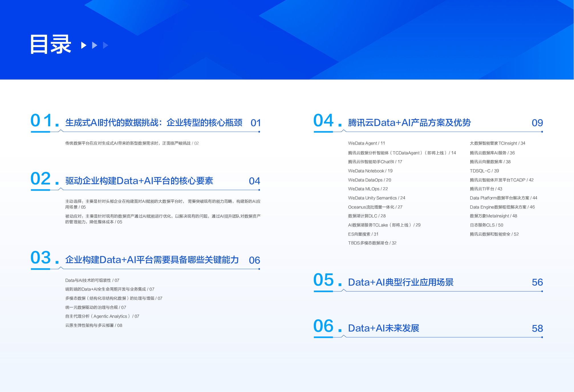Click page number 58 of chapter 06
574x392 pixels.
click(x=537, y=328)
